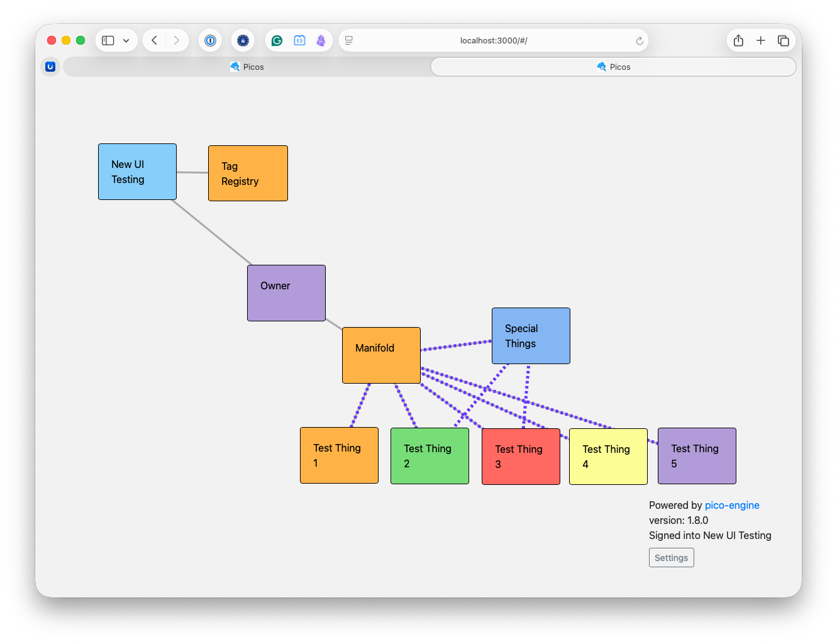Image resolution: width=837 pixels, height=644 pixels.
Task: Open the Share menu
Action: click(x=738, y=40)
